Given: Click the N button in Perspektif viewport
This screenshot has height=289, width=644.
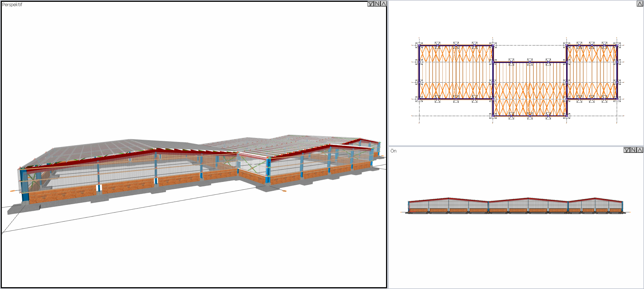Looking at the screenshot, I should tap(377, 4).
